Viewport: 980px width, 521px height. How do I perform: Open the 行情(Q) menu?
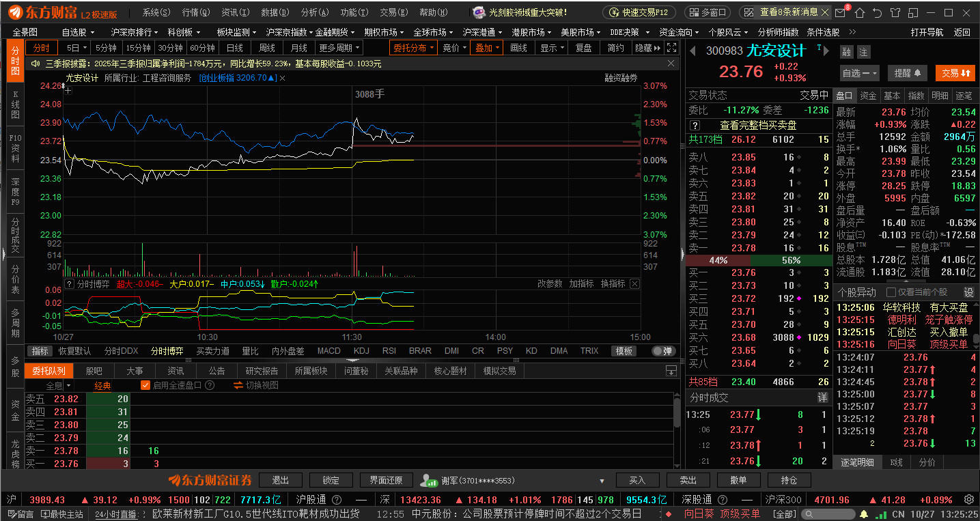point(196,12)
